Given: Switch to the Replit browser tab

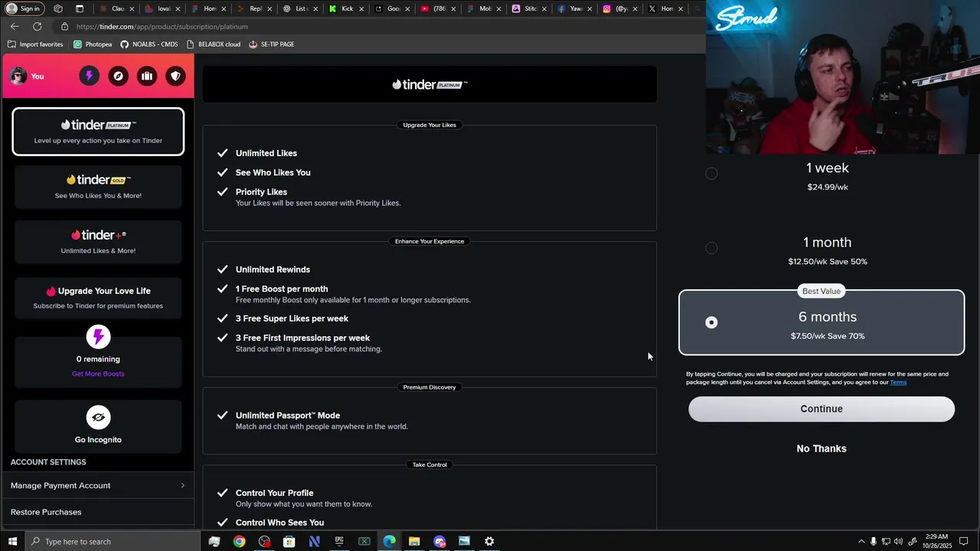Looking at the screenshot, I should coord(255,8).
